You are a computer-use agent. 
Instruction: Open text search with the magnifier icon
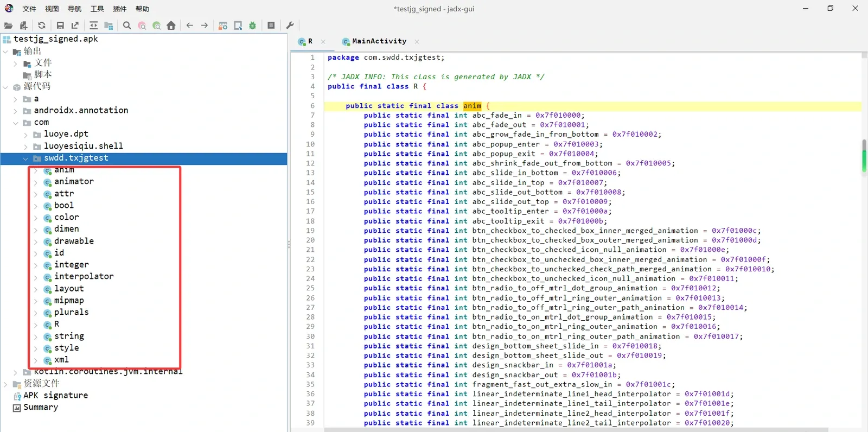click(x=127, y=26)
